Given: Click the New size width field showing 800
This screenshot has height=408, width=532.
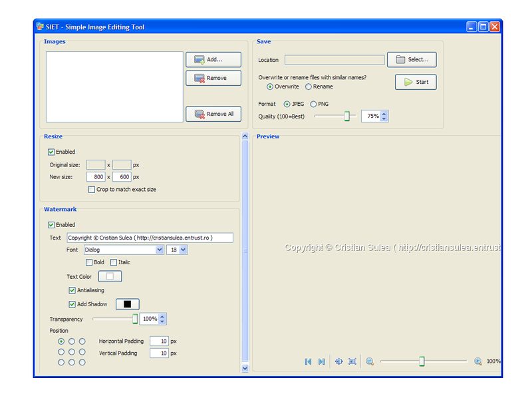Looking at the screenshot, I should (x=96, y=177).
